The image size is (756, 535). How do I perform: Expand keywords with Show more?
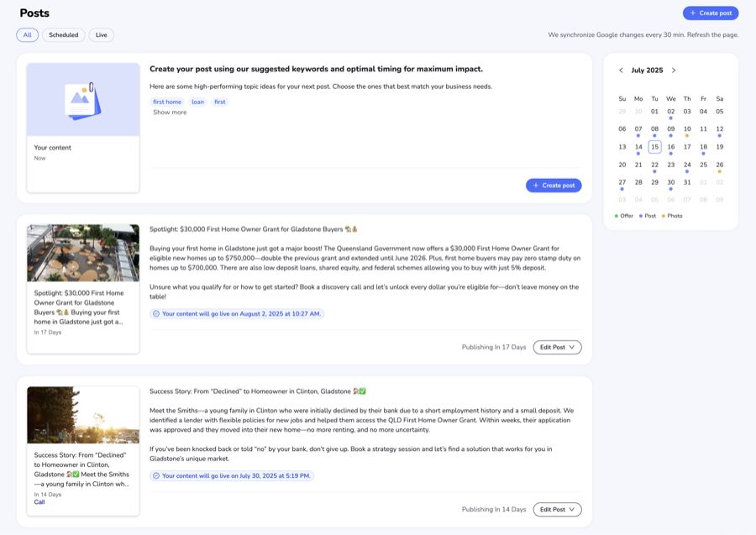[170, 113]
